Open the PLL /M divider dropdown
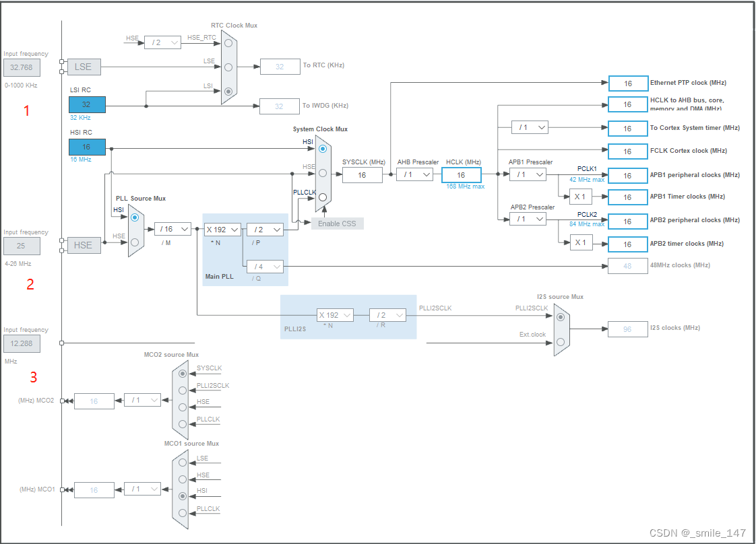This screenshot has height=544, width=756. pos(173,229)
